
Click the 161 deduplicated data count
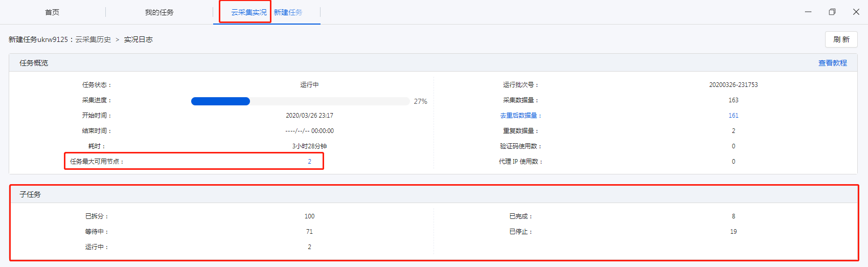[733, 116]
